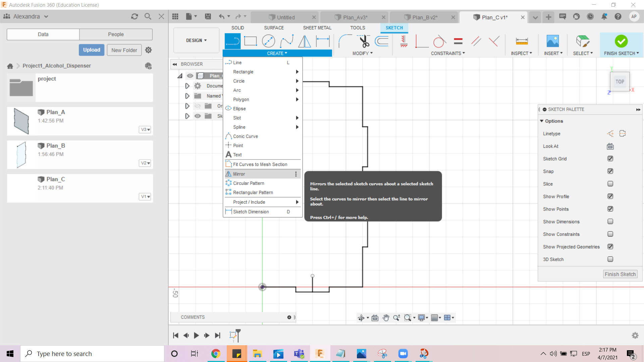
Task: Choose Circular Pattern from the Create menu
Action: 263,183
